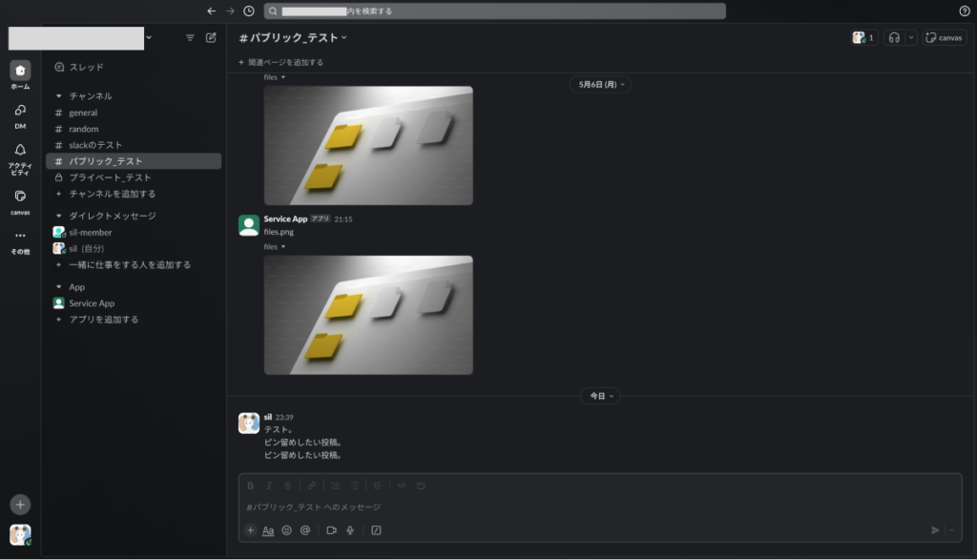Open the canvas tab in the channel header
The image size is (977, 560).
coord(944,37)
